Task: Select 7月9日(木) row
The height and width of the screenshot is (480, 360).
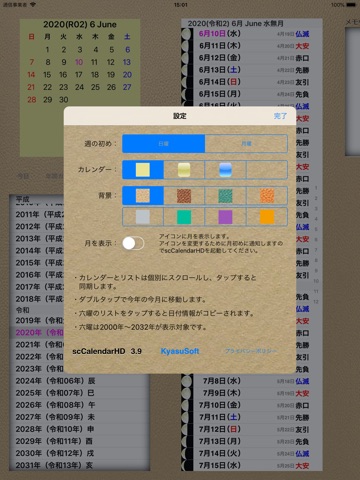Action: (x=252, y=393)
